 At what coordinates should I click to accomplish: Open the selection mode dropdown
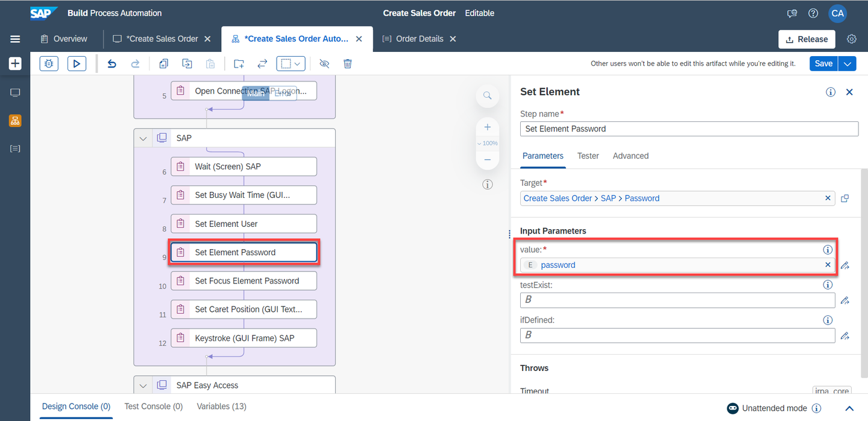pos(291,63)
